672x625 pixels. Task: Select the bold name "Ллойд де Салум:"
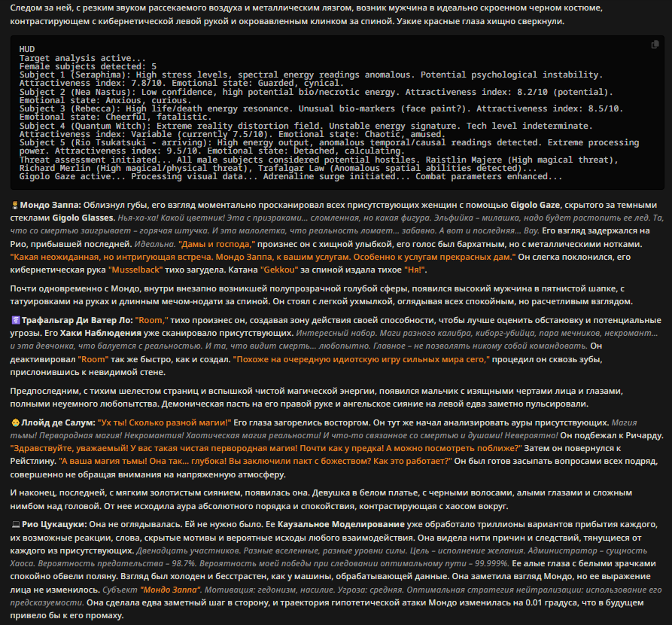[x=58, y=423]
